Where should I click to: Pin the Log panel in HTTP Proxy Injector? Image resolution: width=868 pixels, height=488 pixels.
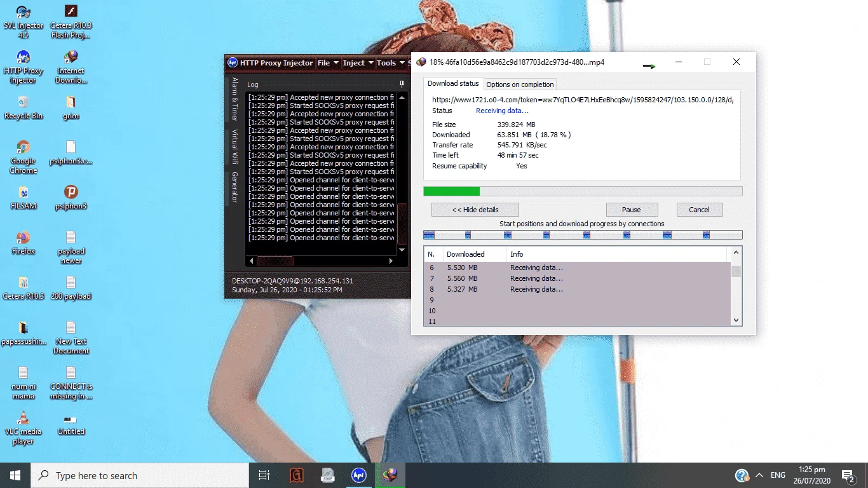[402, 84]
